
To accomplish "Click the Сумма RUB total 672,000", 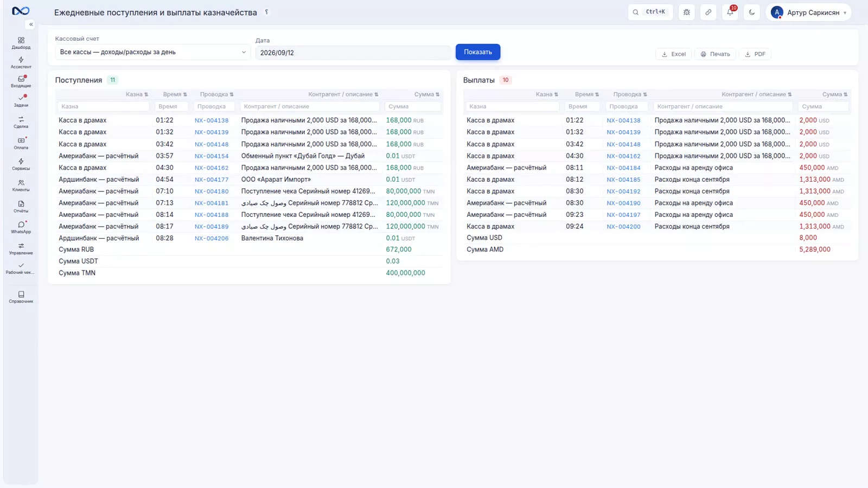I will coord(399,249).
